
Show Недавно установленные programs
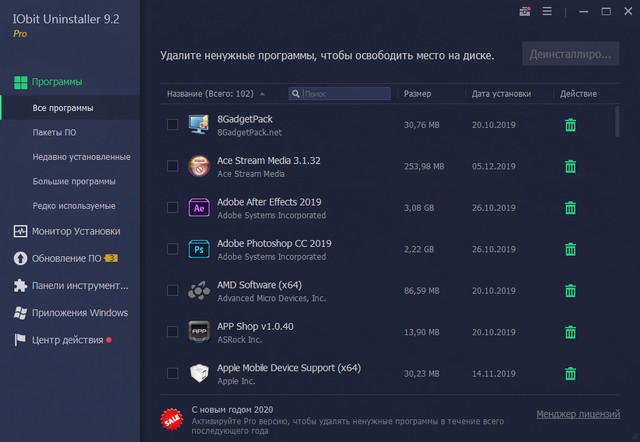pos(82,157)
